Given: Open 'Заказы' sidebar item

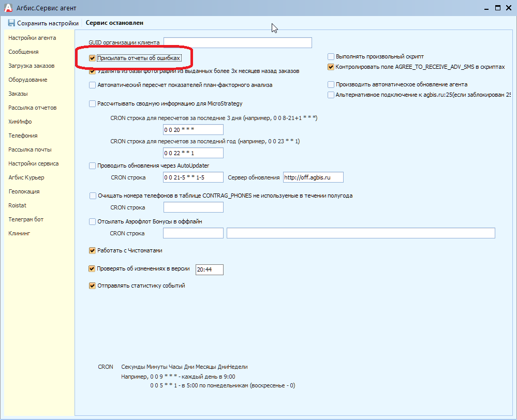Looking at the screenshot, I should point(18,94).
